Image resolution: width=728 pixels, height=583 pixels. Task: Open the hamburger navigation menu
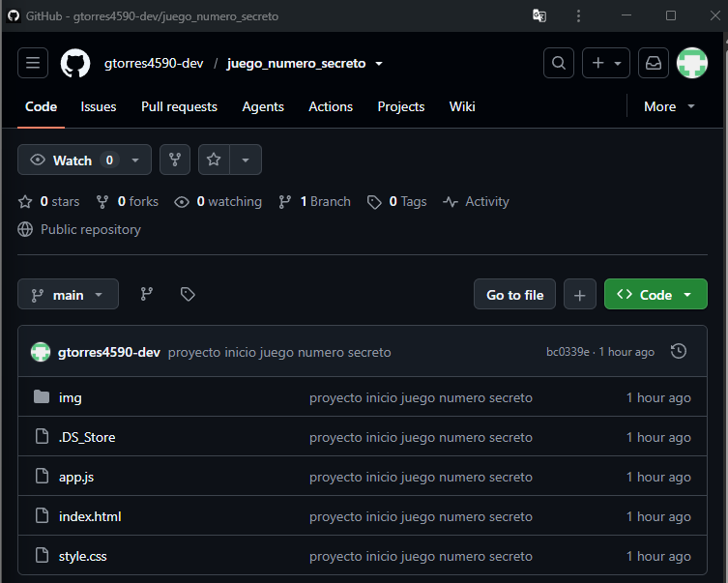pyautogui.click(x=33, y=63)
